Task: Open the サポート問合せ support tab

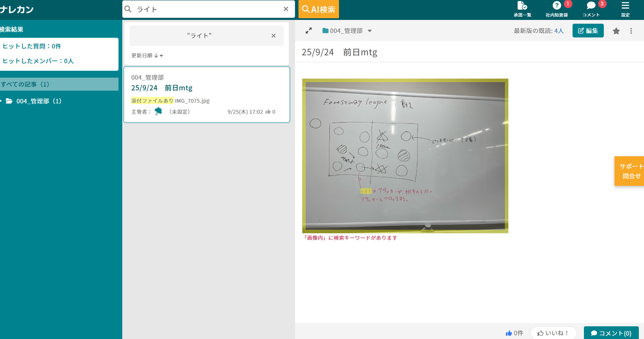Action: pyautogui.click(x=630, y=171)
